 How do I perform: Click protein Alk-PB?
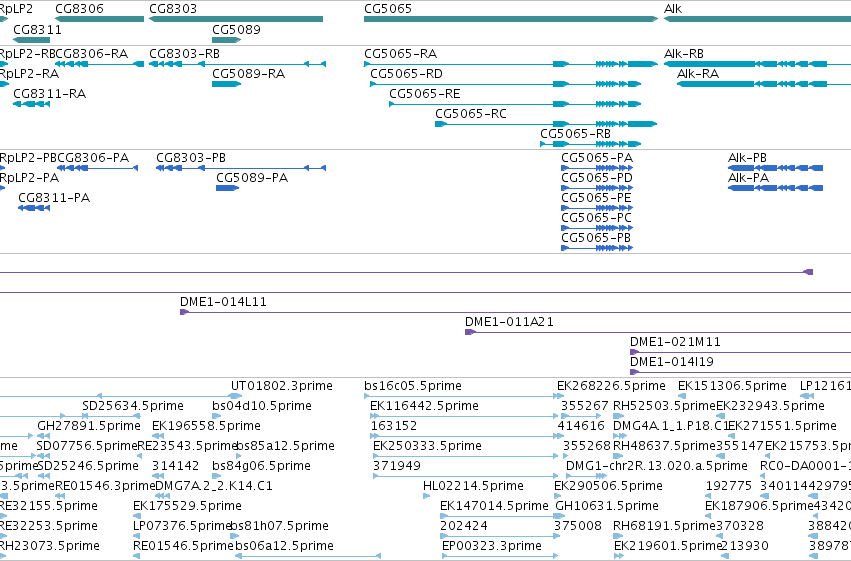pyautogui.click(x=776, y=168)
